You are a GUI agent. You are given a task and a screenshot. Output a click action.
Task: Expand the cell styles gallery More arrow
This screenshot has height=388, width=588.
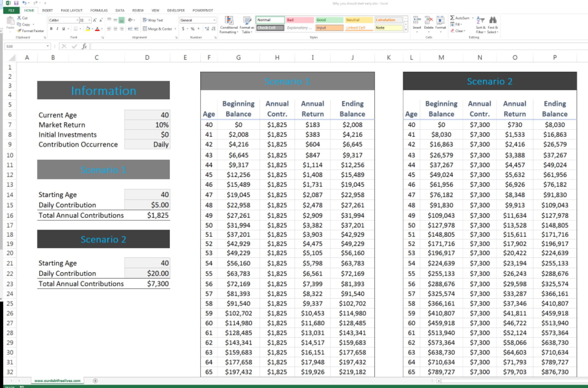pos(406,30)
